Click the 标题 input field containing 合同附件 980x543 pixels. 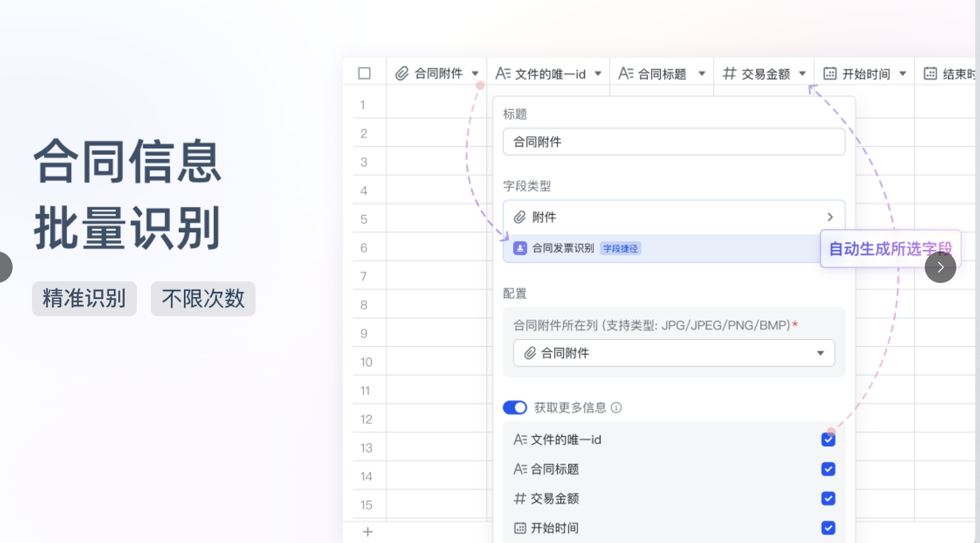pos(674,142)
